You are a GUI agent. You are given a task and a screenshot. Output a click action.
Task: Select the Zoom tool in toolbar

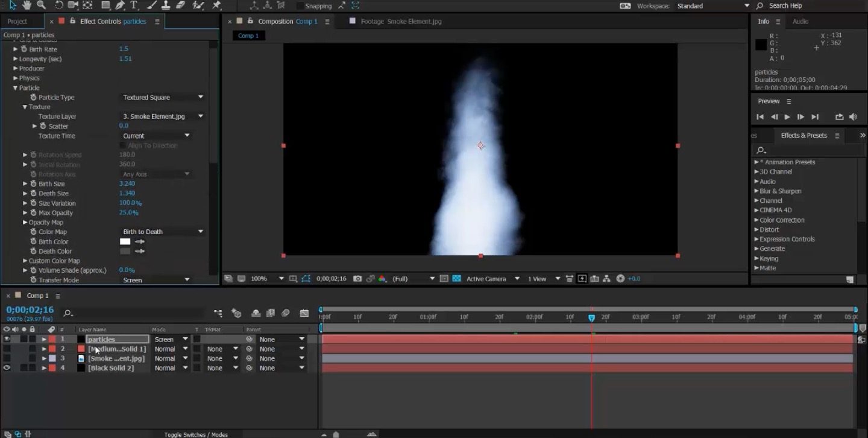pos(42,5)
